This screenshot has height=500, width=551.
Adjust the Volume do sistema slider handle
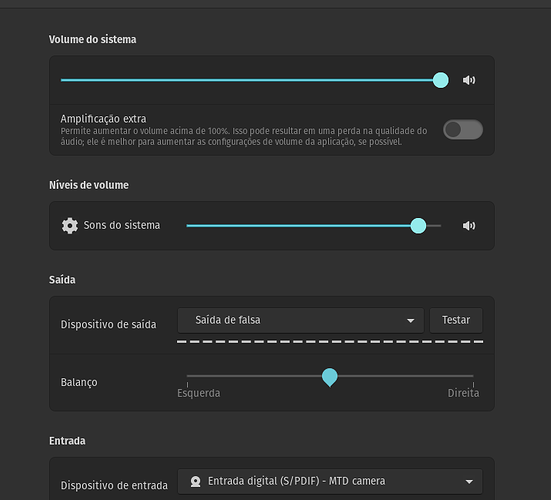440,80
